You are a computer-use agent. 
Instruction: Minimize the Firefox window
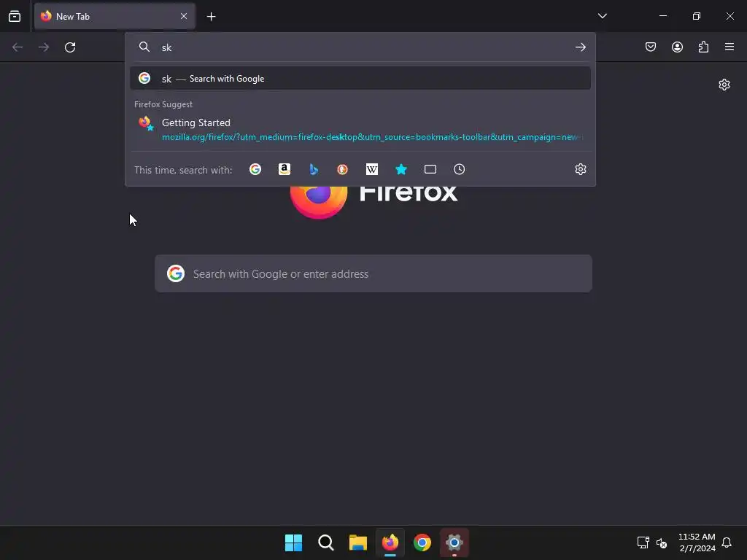point(662,16)
